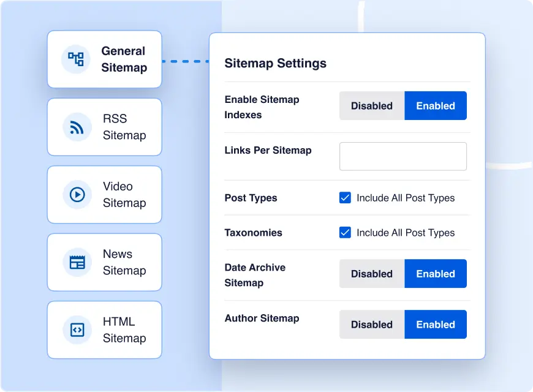
Task: Click the Links Per Sitemap input field
Action: [403, 156]
